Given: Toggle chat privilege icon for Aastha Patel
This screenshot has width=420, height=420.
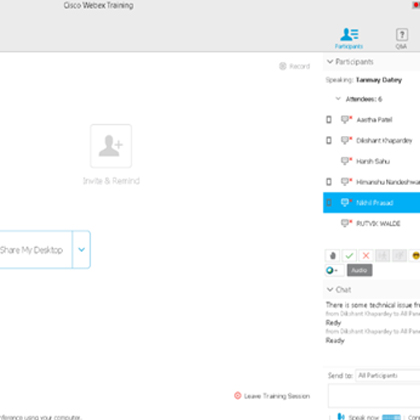Looking at the screenshot, I should point(346,119).
